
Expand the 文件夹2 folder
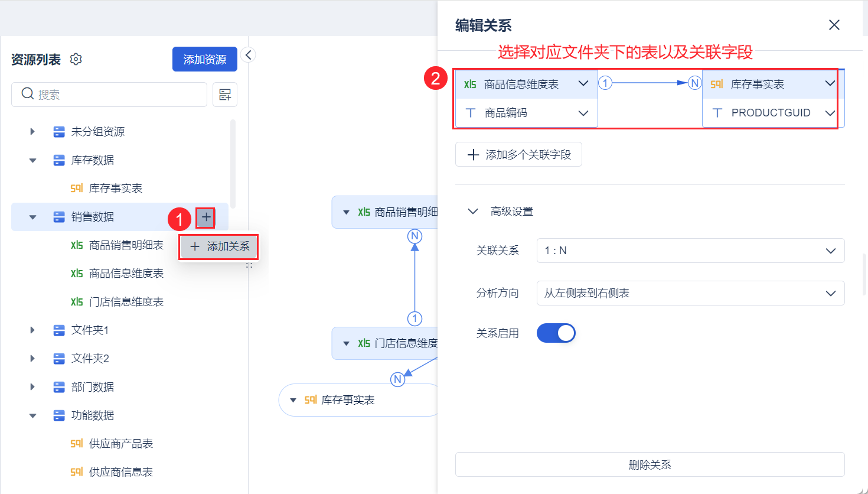32,359
